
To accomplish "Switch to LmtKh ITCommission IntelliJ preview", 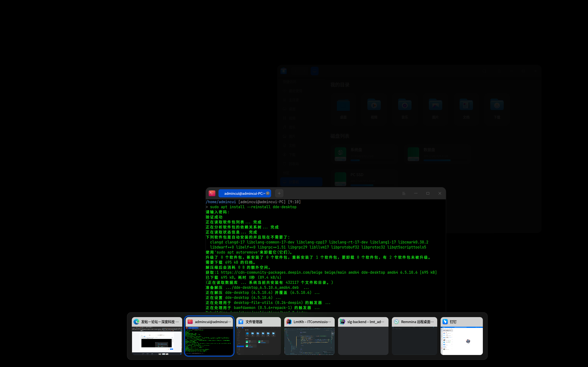I will point(309,336).
